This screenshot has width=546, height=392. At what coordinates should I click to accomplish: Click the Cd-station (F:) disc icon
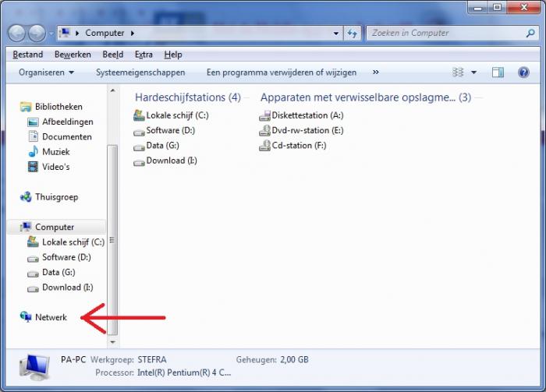(264, 146)
